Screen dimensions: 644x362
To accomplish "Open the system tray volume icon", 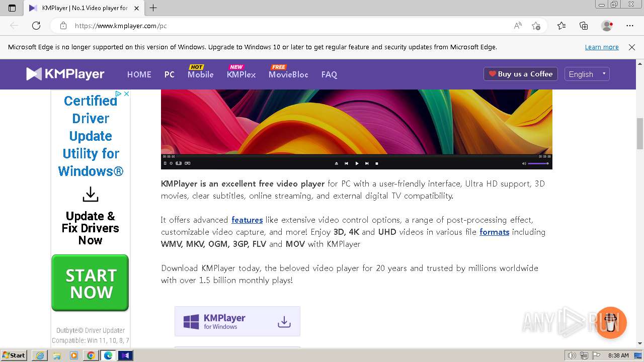I will coord(572,355).
